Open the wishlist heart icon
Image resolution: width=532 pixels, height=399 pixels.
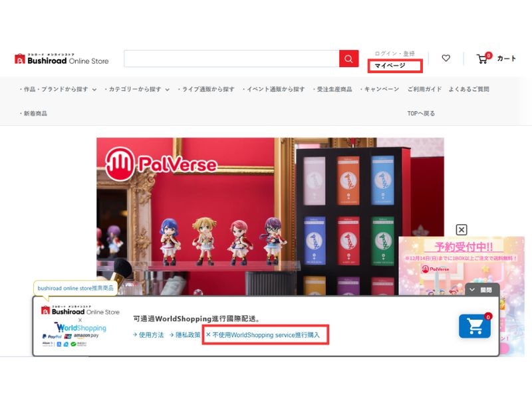point(446,59)
